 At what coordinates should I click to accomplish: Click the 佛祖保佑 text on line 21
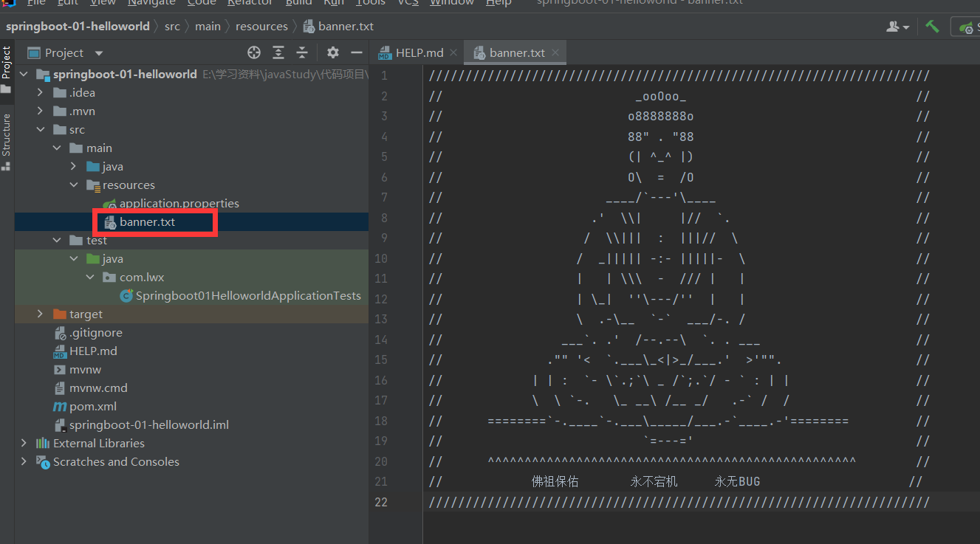pyautogui.click(x=555, y=482)
